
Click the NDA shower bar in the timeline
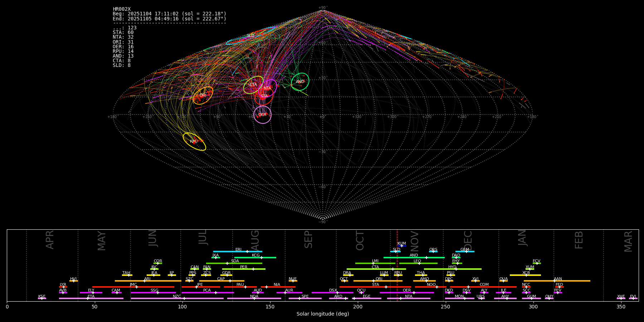point(254,298)
